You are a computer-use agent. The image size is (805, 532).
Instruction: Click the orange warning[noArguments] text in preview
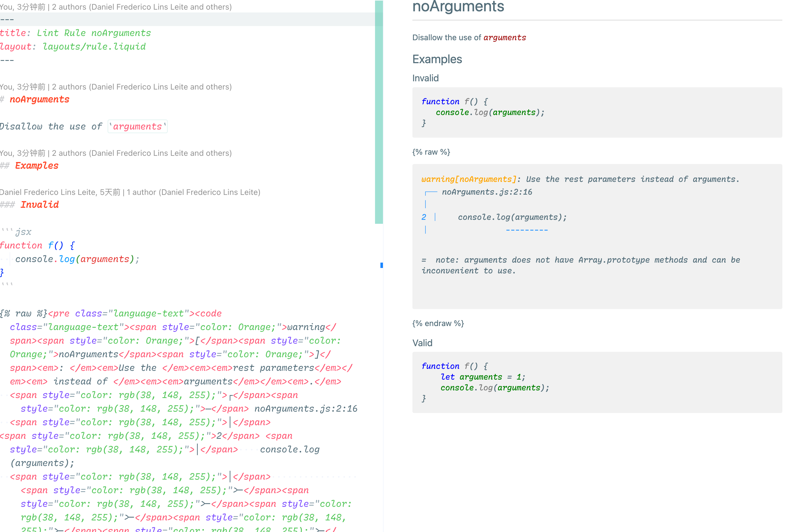click(x=468, y=179)
